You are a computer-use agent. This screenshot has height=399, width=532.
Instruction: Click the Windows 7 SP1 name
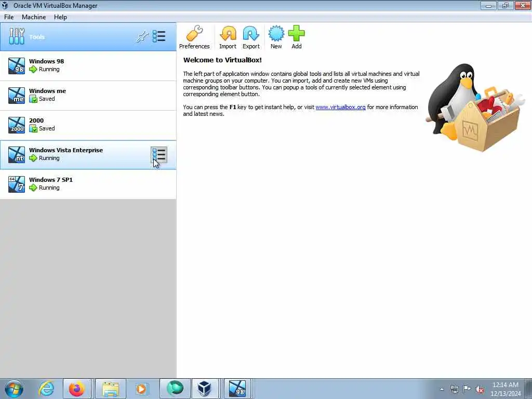pyautogui.click(x=51, y=180)
